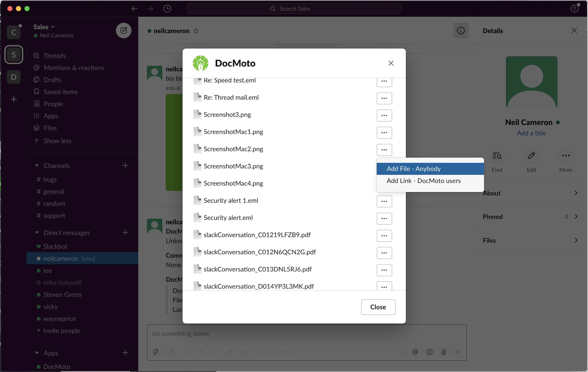Choose Add File - Anybody
The image size is (588, 372).
pyautogui.click(x=430, y=169)
